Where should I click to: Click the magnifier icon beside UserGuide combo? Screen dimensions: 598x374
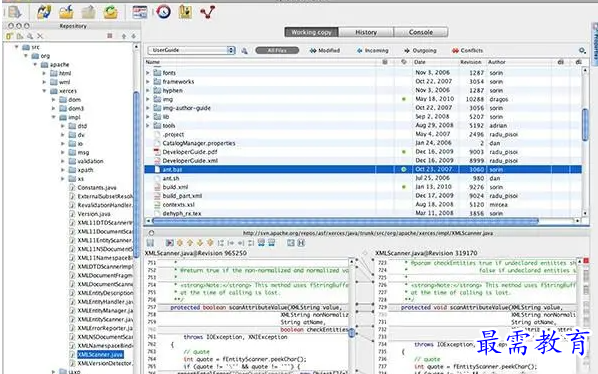244,50
